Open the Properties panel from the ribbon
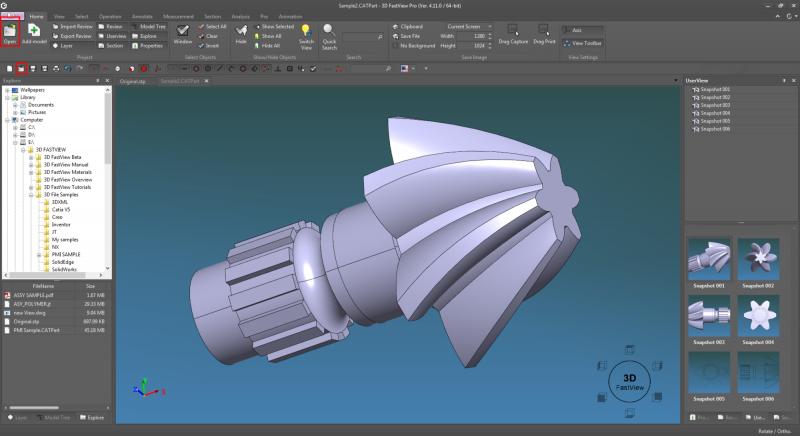The image size is (800, 436). (x=147, y=46)
